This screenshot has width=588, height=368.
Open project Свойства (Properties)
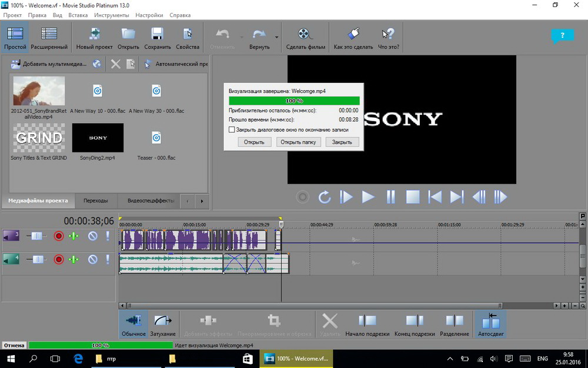click(188, 37)
